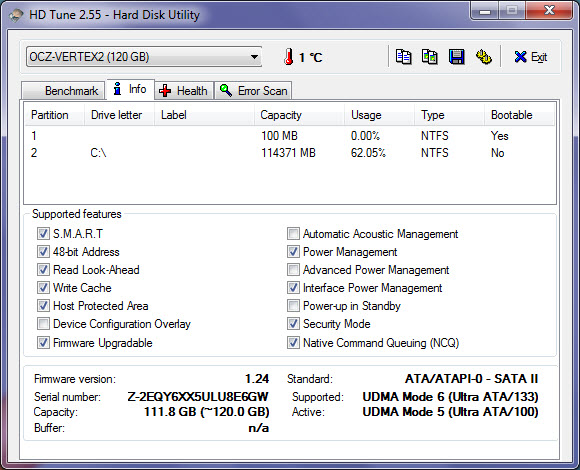Image resolution: width=580 pixels, height=470 pixels.
Task: Click the thermometer temperature icon
Action: coord(289,57)
